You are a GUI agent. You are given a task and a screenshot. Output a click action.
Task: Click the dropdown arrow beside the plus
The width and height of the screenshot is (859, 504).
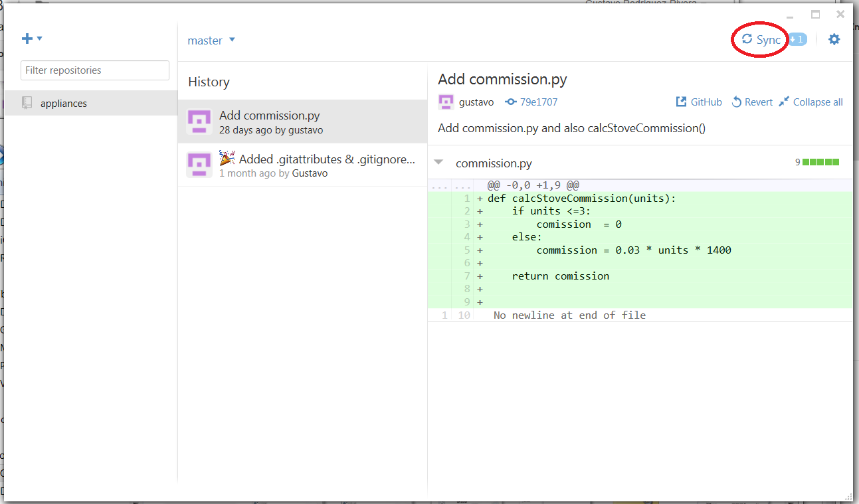tap(40, 39)
